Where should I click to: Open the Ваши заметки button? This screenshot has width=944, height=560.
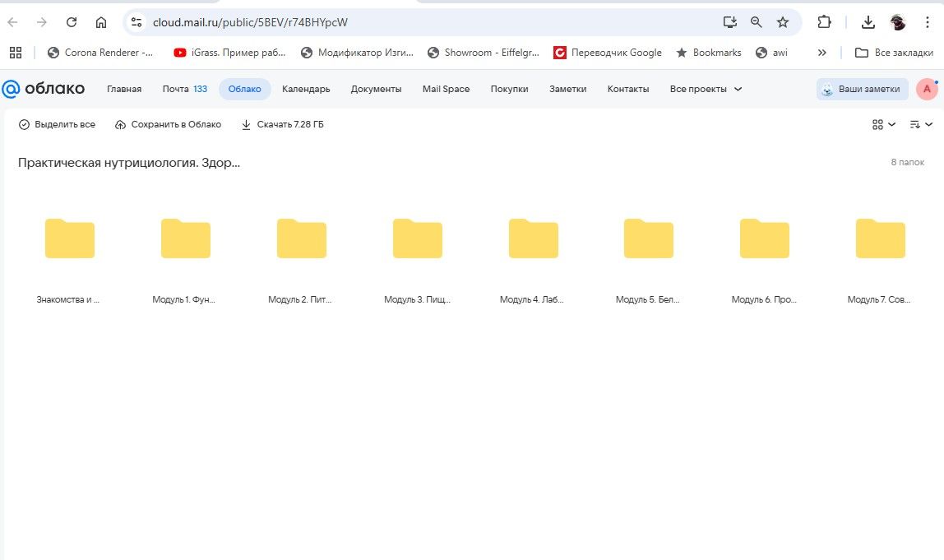[862, 89]
